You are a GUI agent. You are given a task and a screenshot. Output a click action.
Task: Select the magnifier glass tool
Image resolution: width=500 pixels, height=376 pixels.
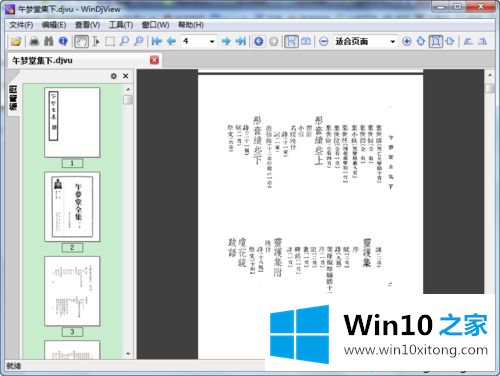124,41
